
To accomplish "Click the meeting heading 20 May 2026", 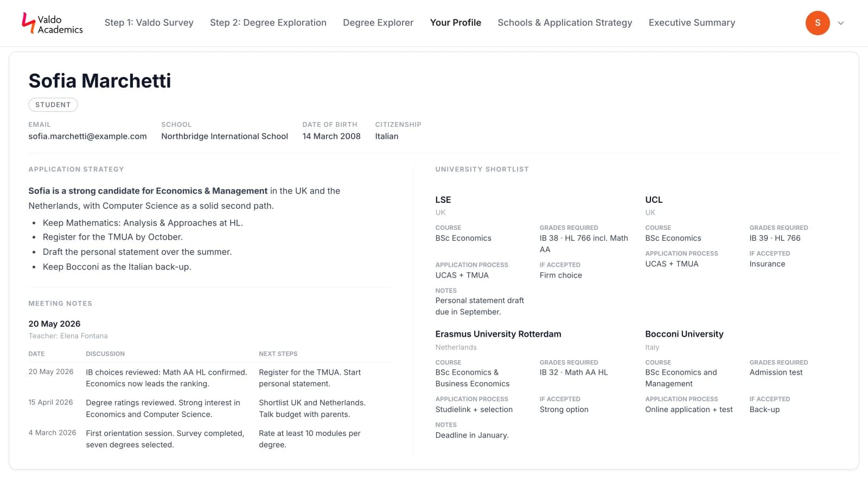I will (x=54, y=324).
